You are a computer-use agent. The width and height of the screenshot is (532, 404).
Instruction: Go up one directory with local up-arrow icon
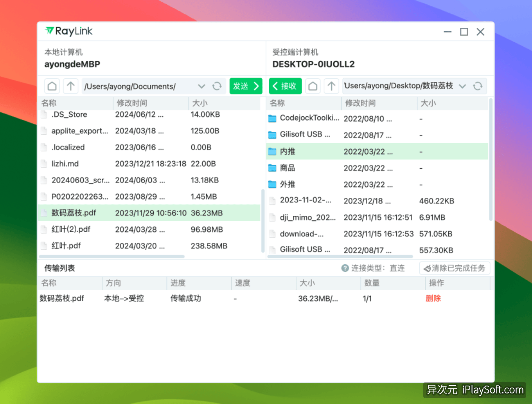coord(70,86)
